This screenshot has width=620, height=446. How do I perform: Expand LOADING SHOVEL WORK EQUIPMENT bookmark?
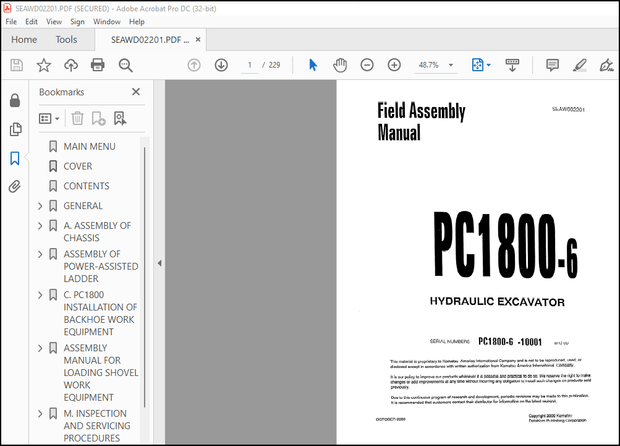click(x=40, y=348)
